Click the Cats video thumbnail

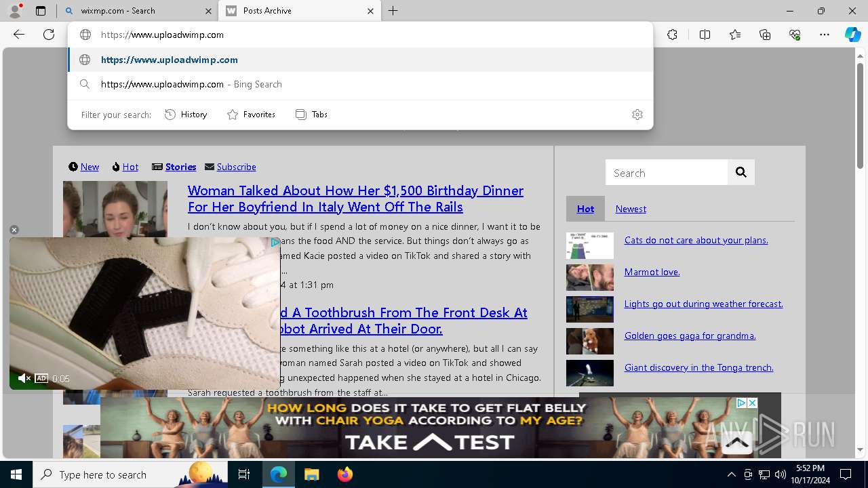tap(590, 245)
